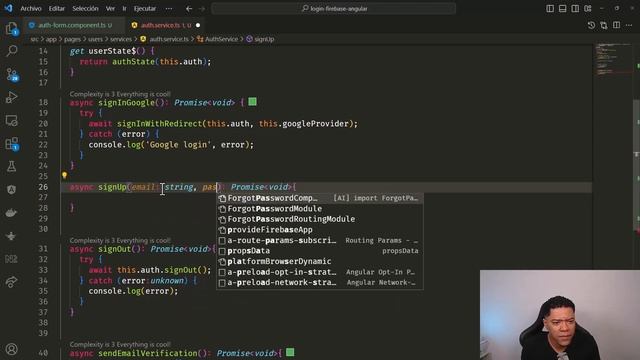This screenshot has width=640, height=360.
Task: Open the Angular icon in activity bar
Action: pyautogui.click(x=11, y=189)
